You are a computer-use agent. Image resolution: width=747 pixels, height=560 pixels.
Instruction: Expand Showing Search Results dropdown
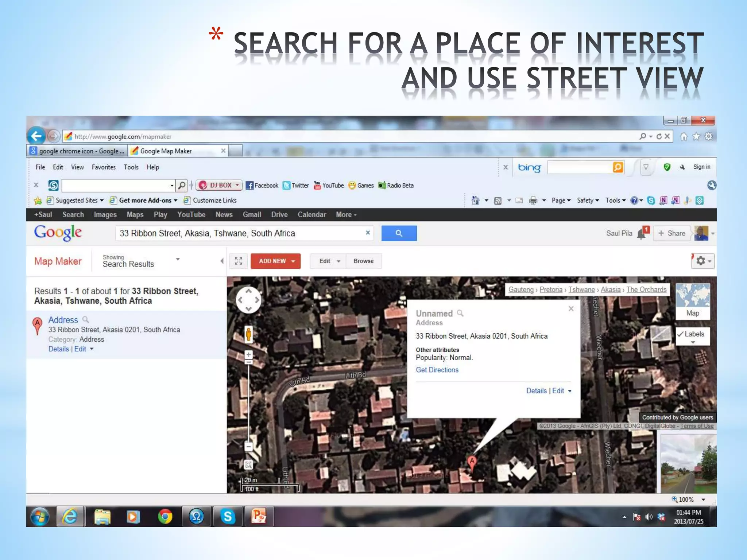click(178, 260)
